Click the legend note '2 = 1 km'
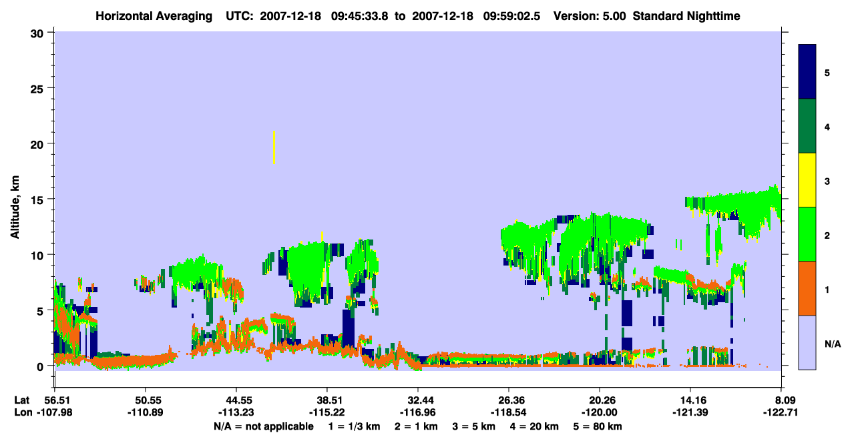The height and width of the screenshot is (445, 868). click(x=417, y=426)
